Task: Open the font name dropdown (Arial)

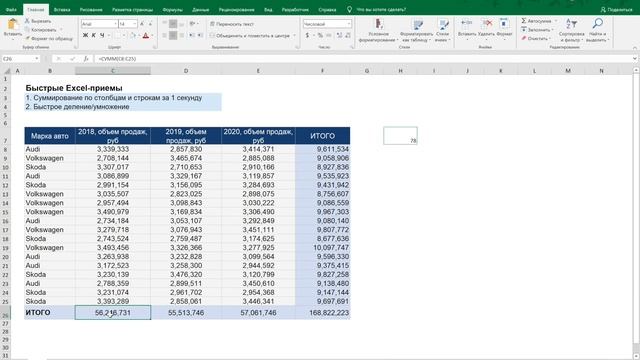Action: click(x=116, y=24)
